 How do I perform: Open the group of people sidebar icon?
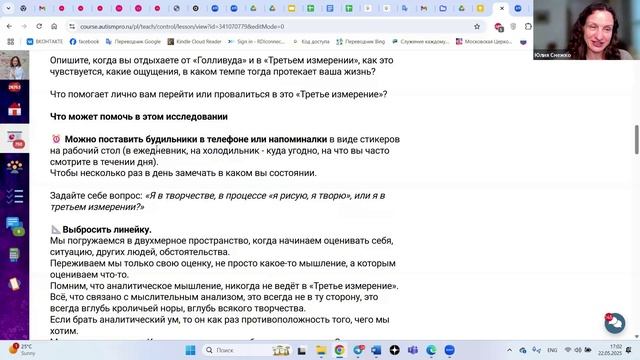pyautogui.click(x=15, y=167)
